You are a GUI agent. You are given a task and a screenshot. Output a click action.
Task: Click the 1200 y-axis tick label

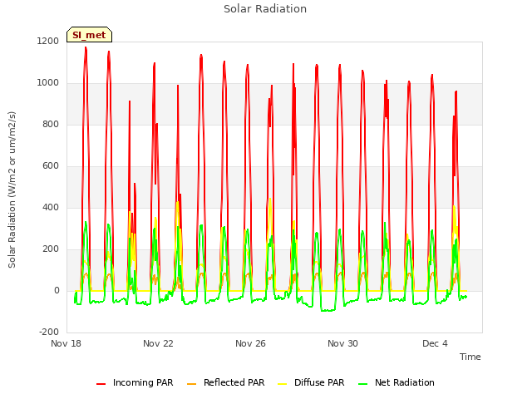pos(48,41)
